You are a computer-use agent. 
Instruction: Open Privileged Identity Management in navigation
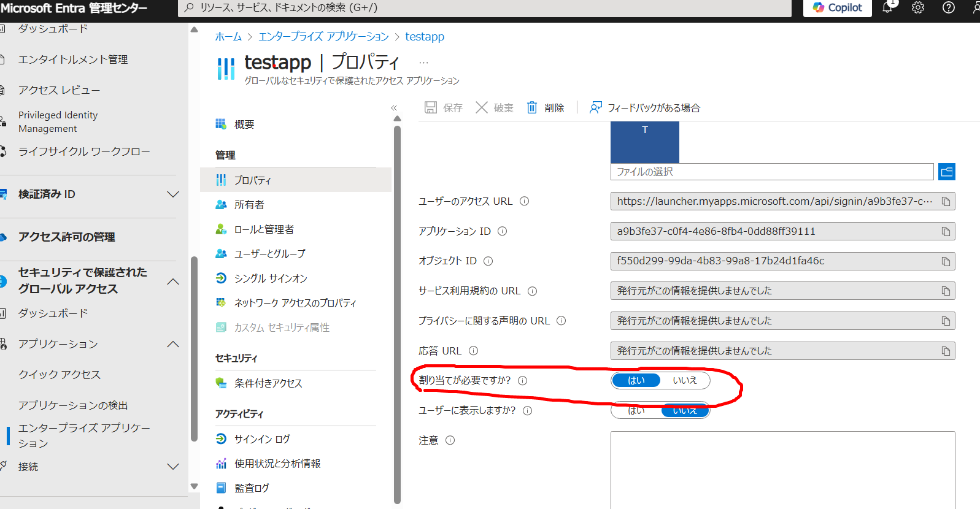coord(58,122)
